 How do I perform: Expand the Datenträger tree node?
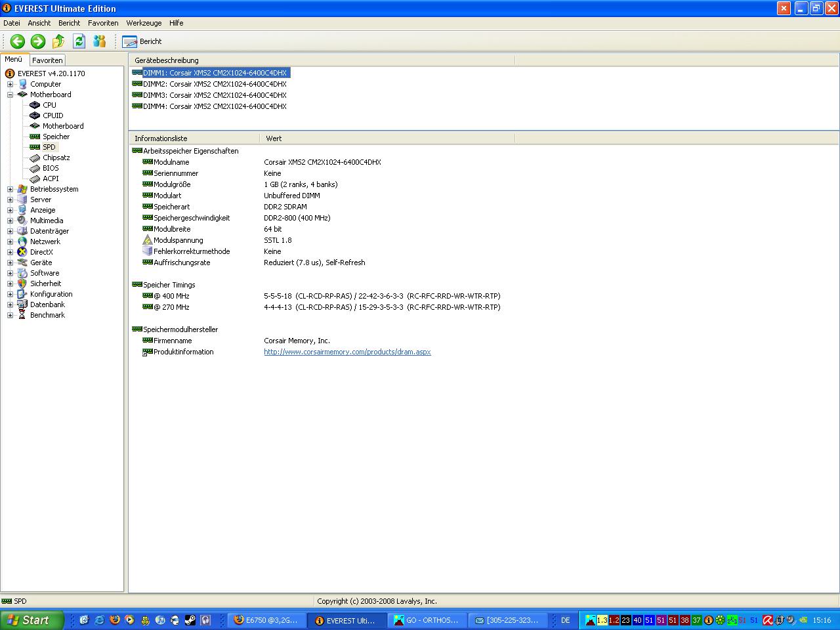tap(10, 231)
